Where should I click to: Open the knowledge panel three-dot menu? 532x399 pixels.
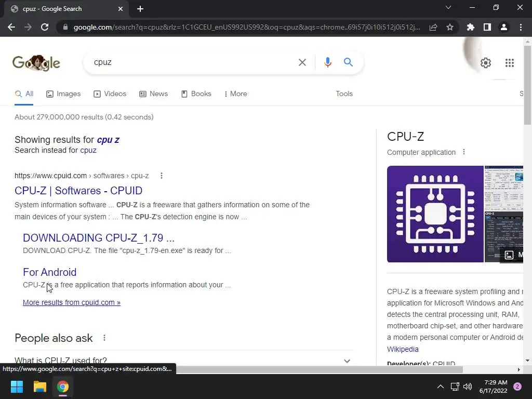coord(464,152)
